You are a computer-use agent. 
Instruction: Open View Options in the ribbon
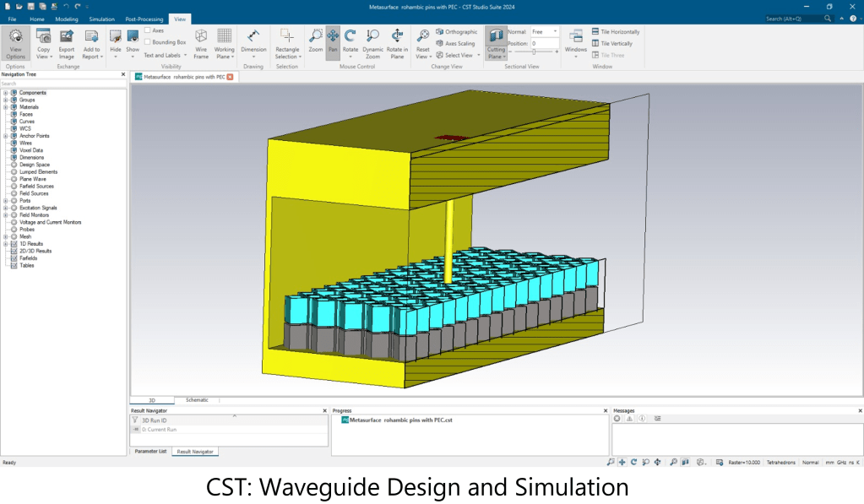click(x=15, y=42)
